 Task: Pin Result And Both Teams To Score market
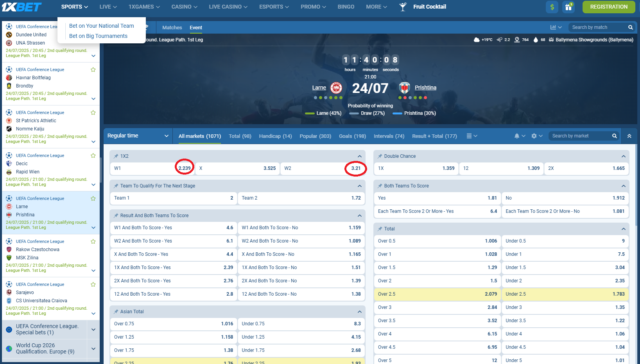coord(116,216)
